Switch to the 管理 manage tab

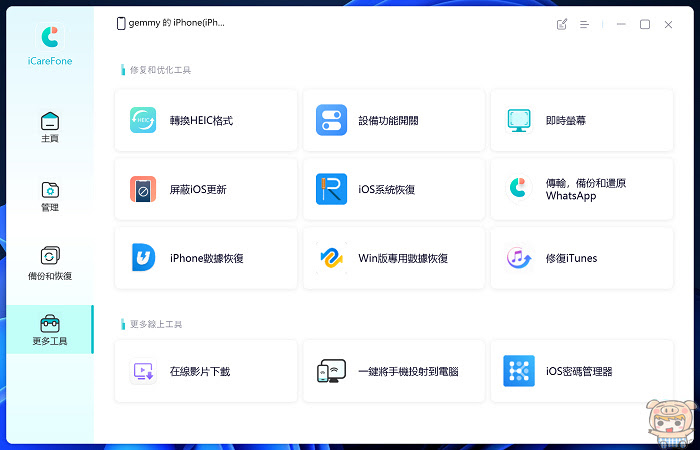pos(50,196)
